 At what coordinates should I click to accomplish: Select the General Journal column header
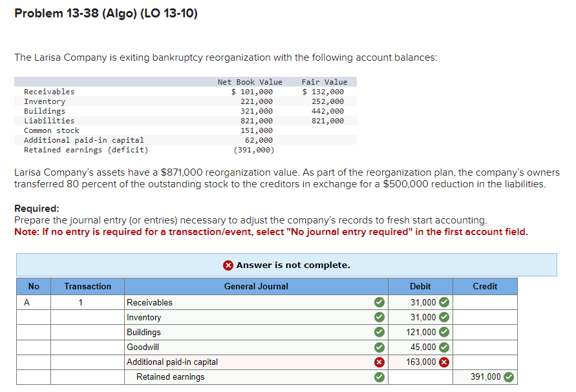point(256,286)
